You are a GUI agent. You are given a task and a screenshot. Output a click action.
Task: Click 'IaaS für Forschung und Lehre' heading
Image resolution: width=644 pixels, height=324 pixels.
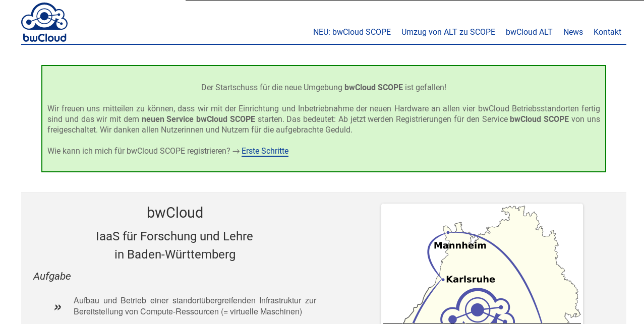click(174, 236)
